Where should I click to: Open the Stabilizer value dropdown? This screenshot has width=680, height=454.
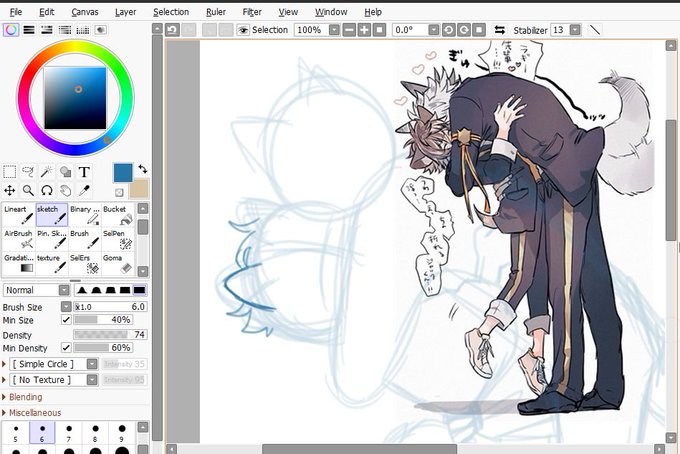coord(575,30)
